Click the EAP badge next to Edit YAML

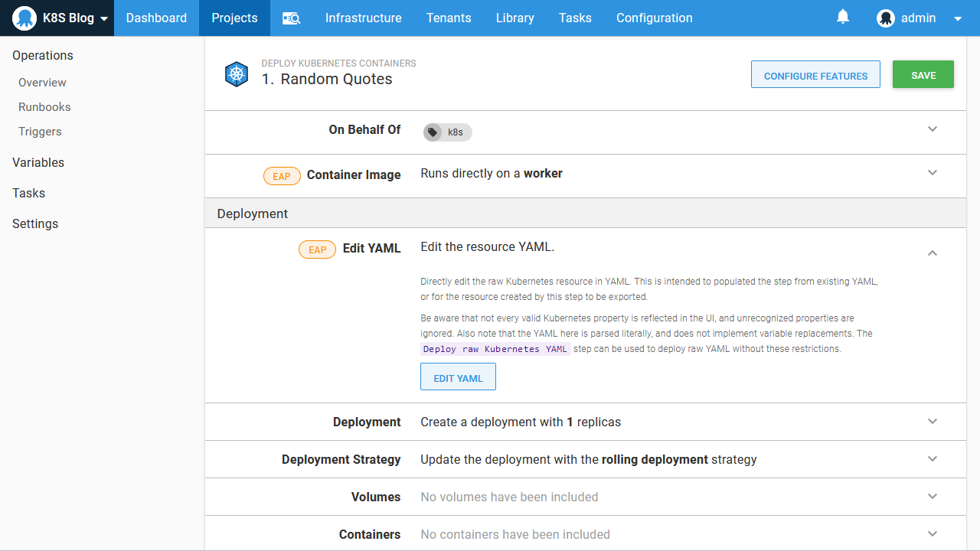tap(317, 249)
